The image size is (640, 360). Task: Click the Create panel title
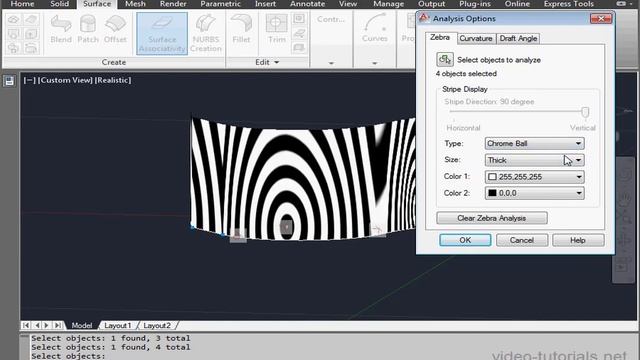coord(113,62)
